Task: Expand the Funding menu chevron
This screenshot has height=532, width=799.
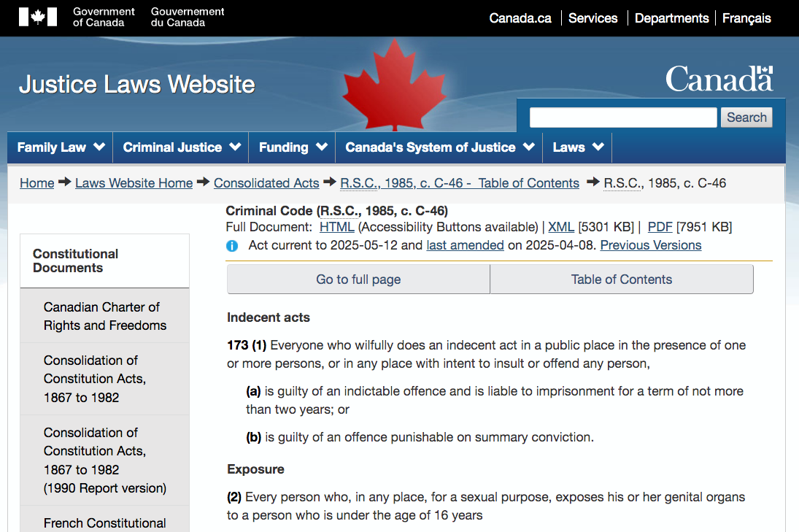Action: point(322,147)
